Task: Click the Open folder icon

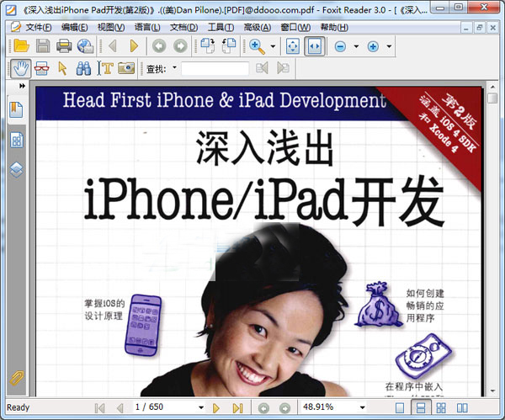Action: [21, 46]
